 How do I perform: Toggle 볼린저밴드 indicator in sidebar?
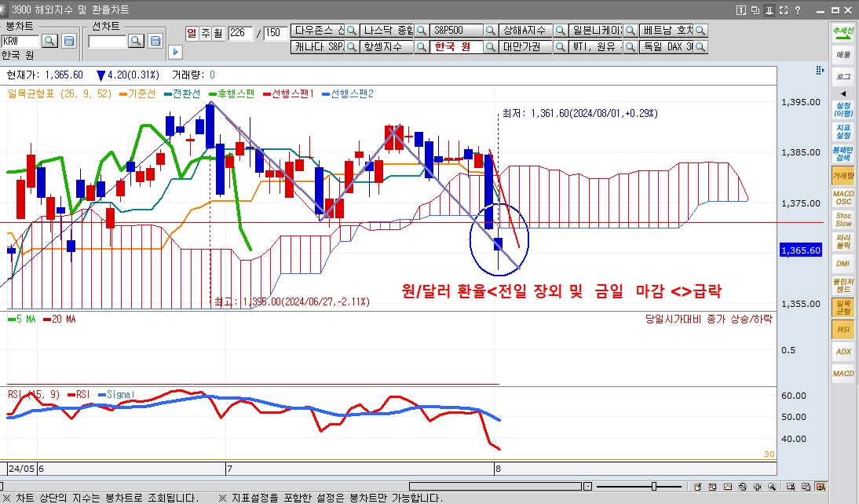tap(843, 286)
